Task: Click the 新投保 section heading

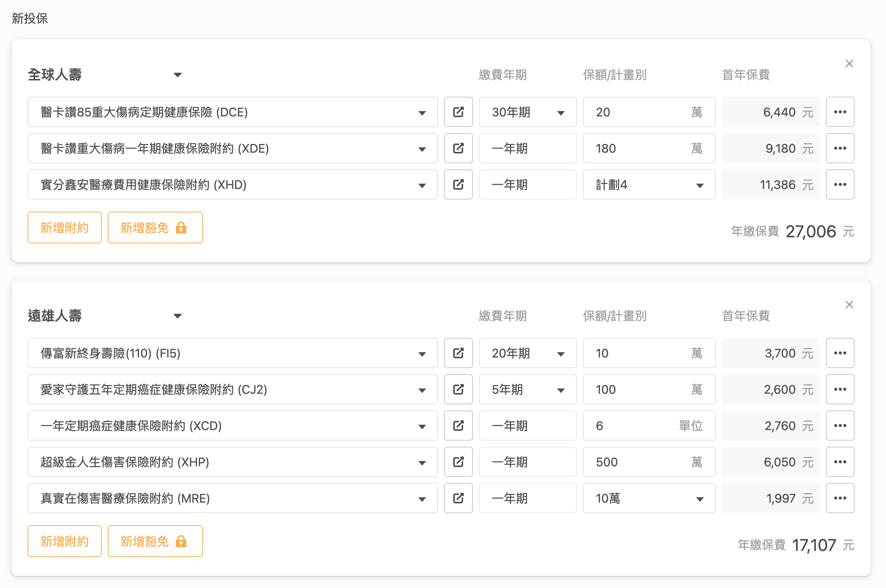Action: pos(30,18)
